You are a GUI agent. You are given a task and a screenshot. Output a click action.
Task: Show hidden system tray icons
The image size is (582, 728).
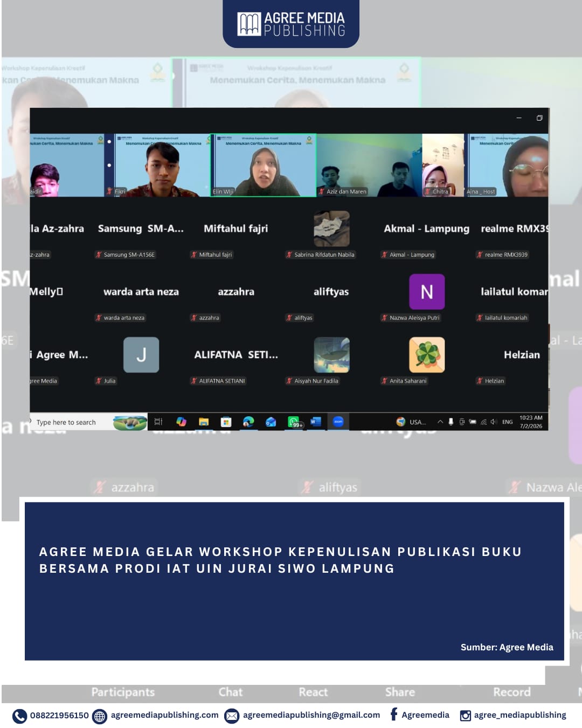pyautogui.click(x=440, y=422)
